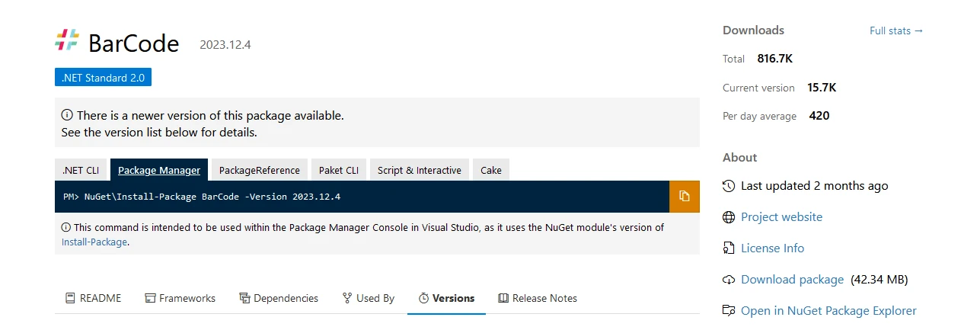The width and height of the screenshot is (980, 330).
Task: View the Dependencies tab
Action: click(x=279, y=298)
